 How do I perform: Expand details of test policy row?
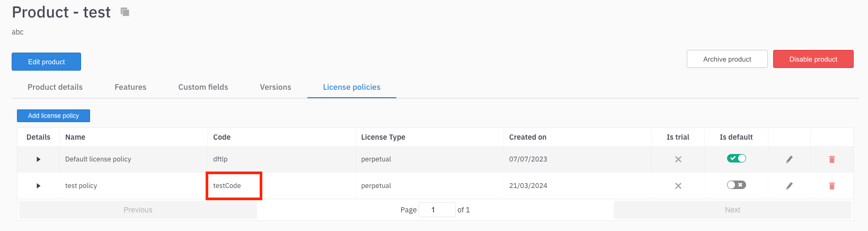pyautogui.click(x=38, y=186)
